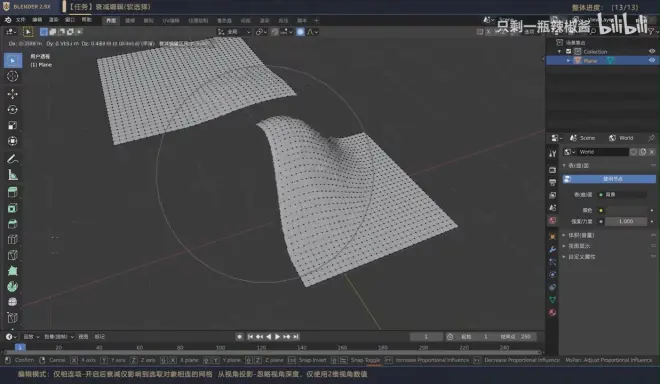Open the 文件 File menu
This screenshot has height=384, width=660.
(x=20, y=20)
